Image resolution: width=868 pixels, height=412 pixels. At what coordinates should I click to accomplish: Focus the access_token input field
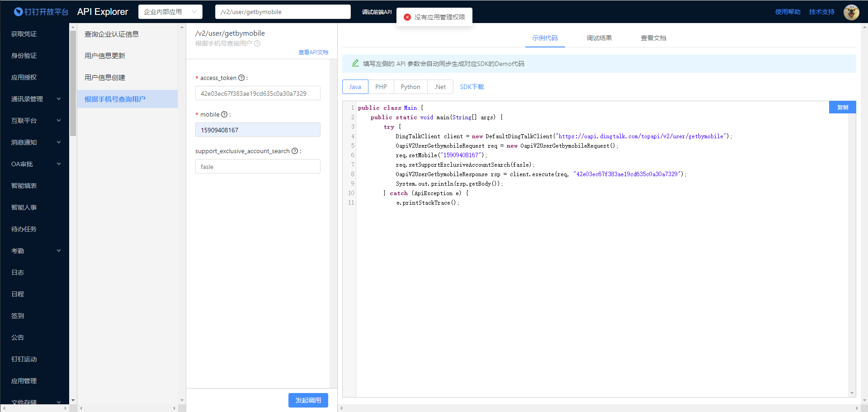coord(258,93)
